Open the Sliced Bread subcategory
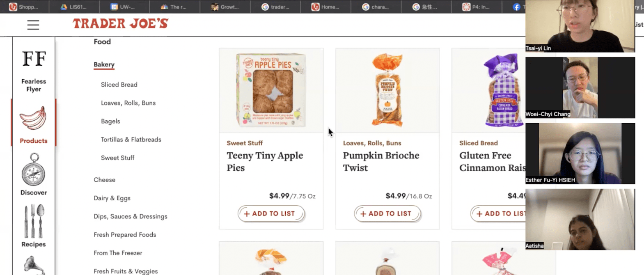This screenshot has height=275, width=644. (119, 85)
